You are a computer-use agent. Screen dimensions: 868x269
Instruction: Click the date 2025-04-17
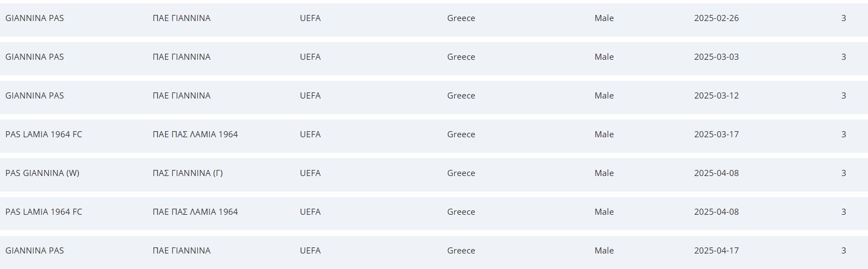click(x=716, y=250)
